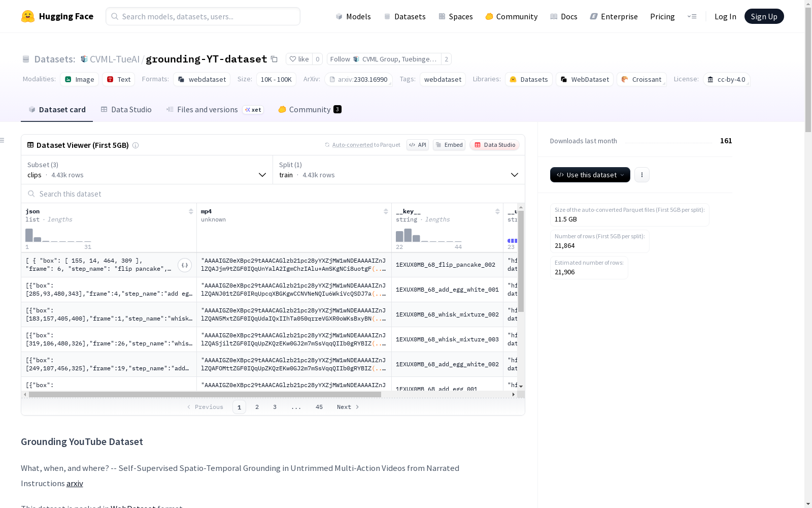Image resolution: width=812 pixels, height=508 pixels.
Task: Open Docs in the top navigation
Action: point(564,16)
